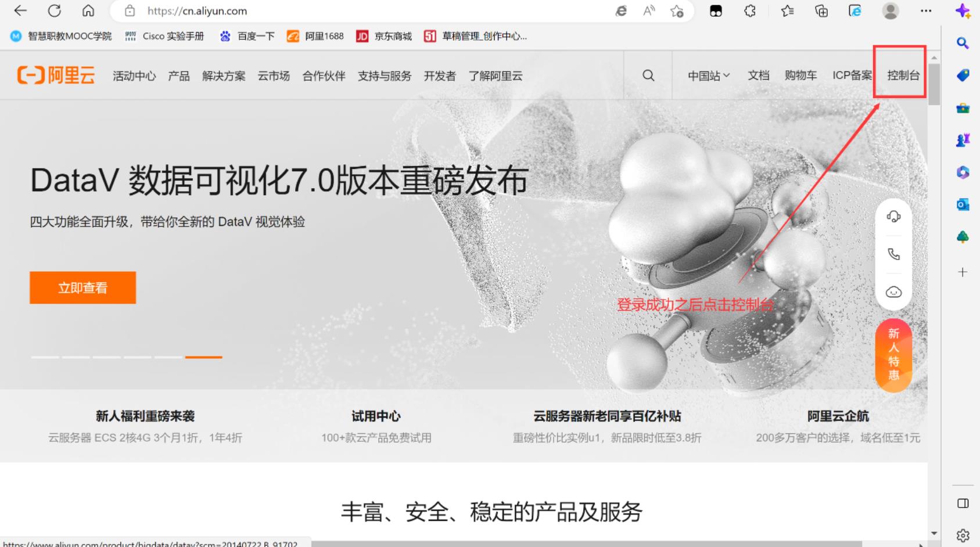Viewport: 980px width, 547px height.
Task: Open 开发者 menu
Action: (x=440, y=76)
